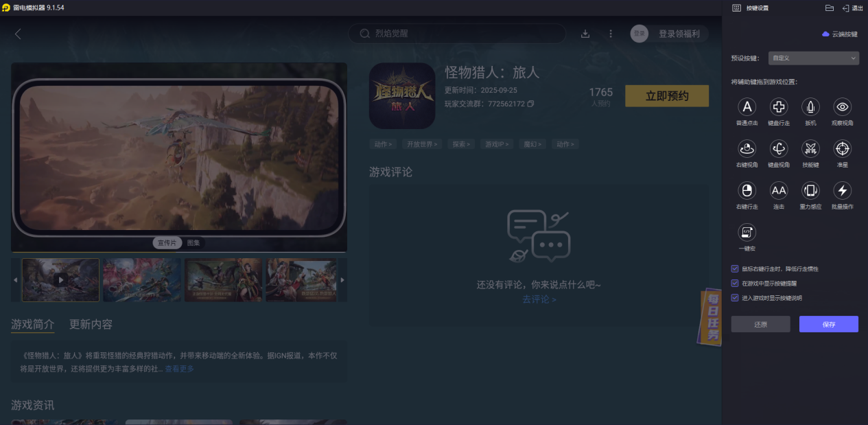Toggle 鼠标右键行走时,降低行走惯性 checkbox

tap(735, 268)
